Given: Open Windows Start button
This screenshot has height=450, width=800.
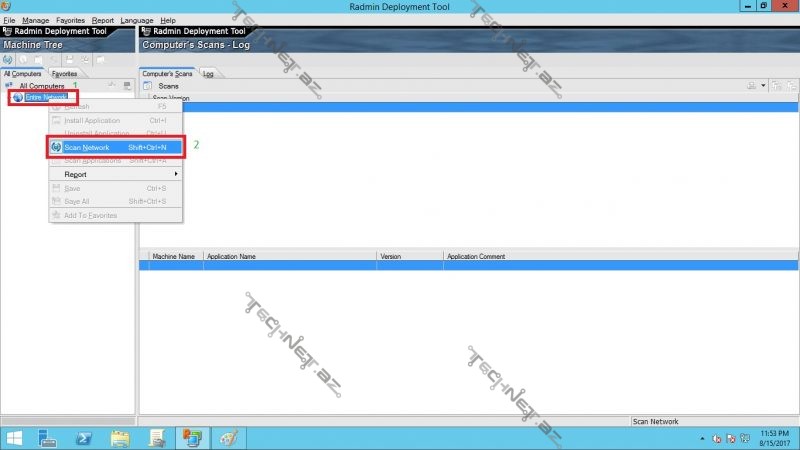Looking at the screenshot, I should tap(14, 438).
